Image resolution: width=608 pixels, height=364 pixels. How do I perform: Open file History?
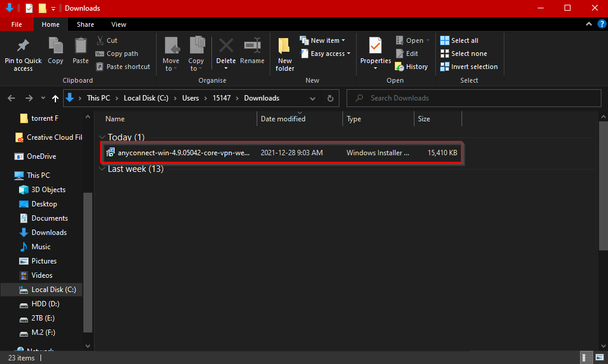(x=411, y=67)
